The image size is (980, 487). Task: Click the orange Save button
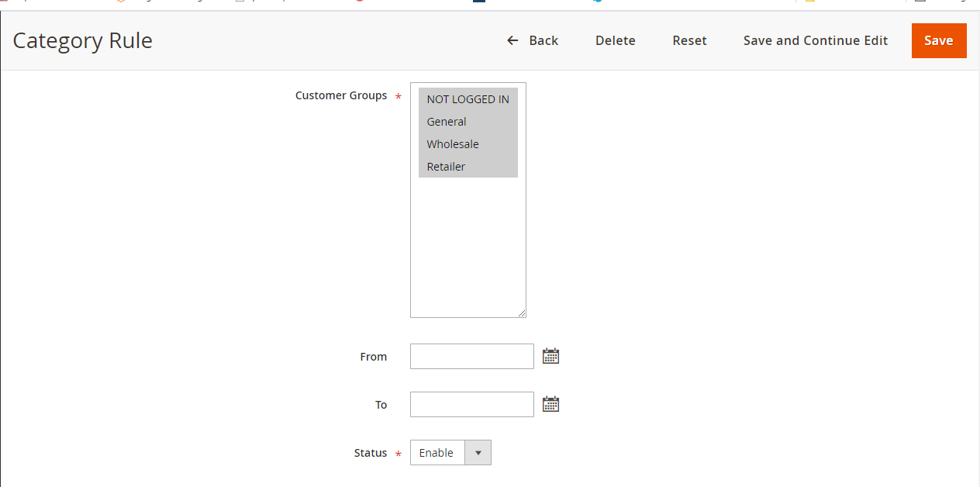pyautogui.click(x=938, y=40)
